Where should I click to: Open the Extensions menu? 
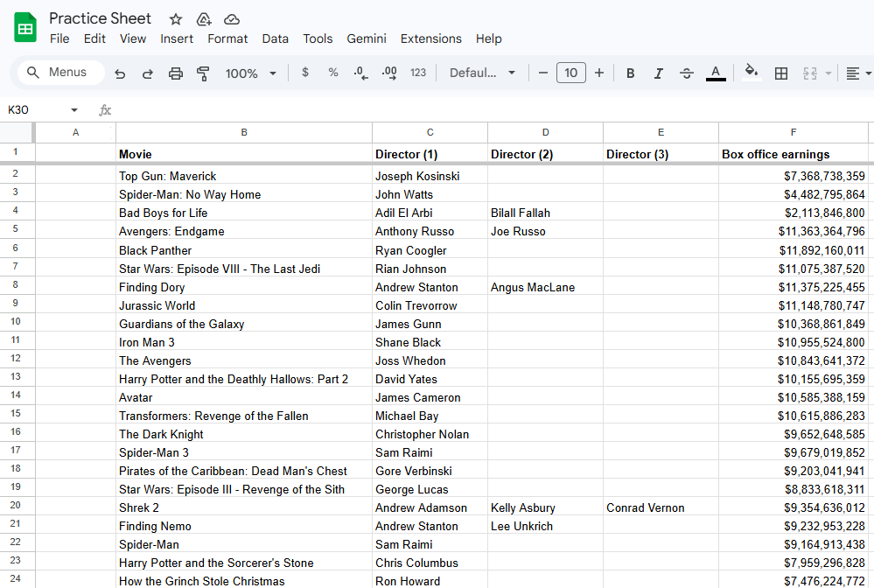430,39
